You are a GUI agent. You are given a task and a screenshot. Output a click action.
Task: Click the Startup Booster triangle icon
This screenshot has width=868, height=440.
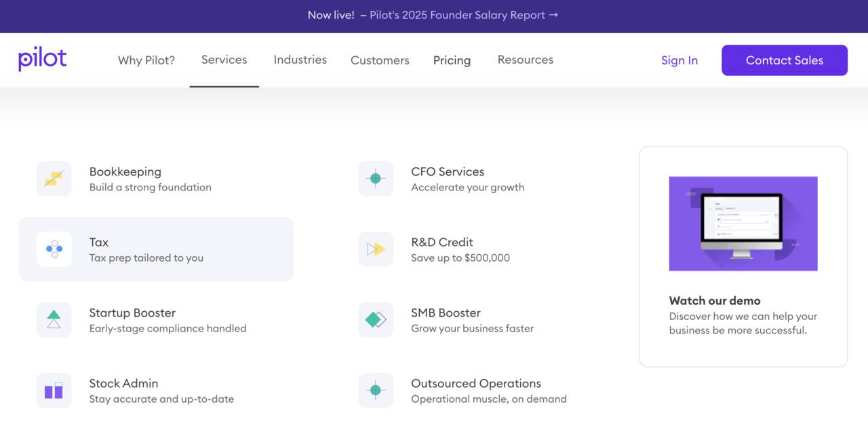click(x=54, y=320)
